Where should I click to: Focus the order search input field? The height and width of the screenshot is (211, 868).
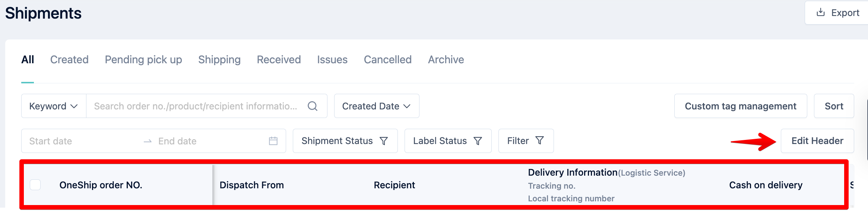coord(196,106)
